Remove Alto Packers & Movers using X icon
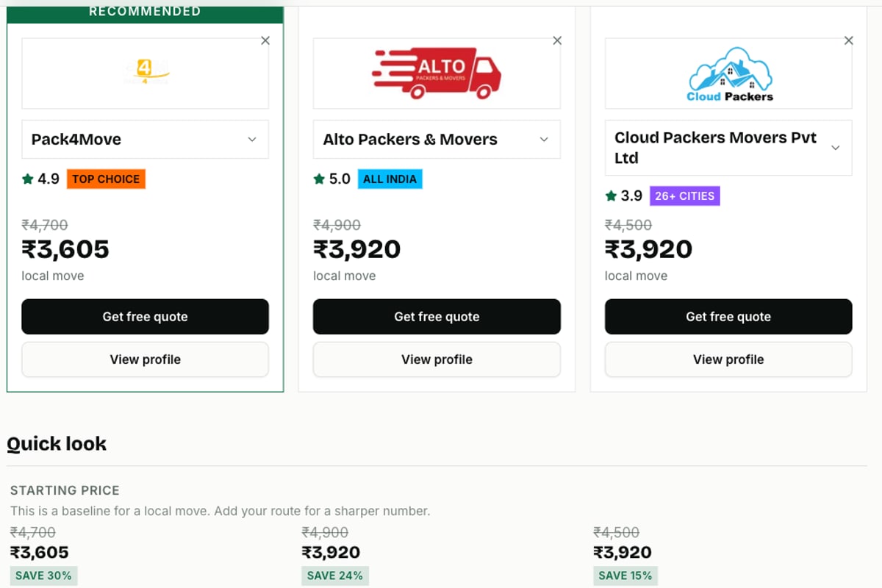This screenshot has width=882, height=588. [x=557, y=40]
